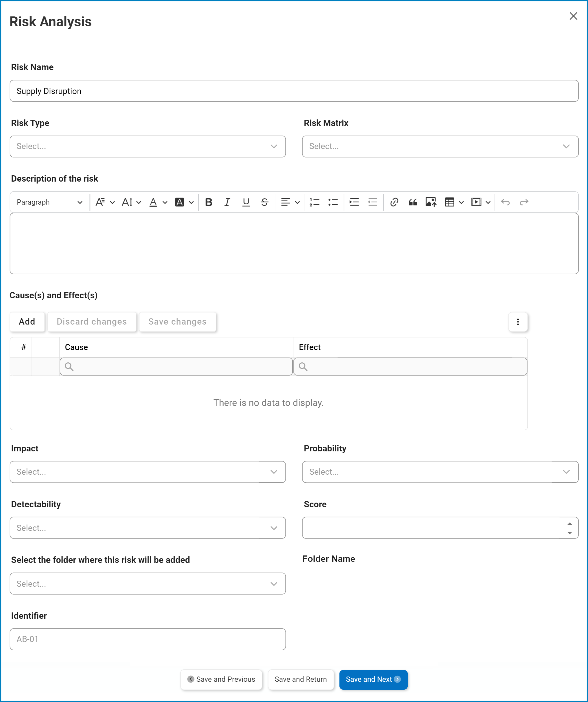Click the Risk Name input field
This screenshot has height=702, width=588.
pyautogui.click(x=294, y=91)
